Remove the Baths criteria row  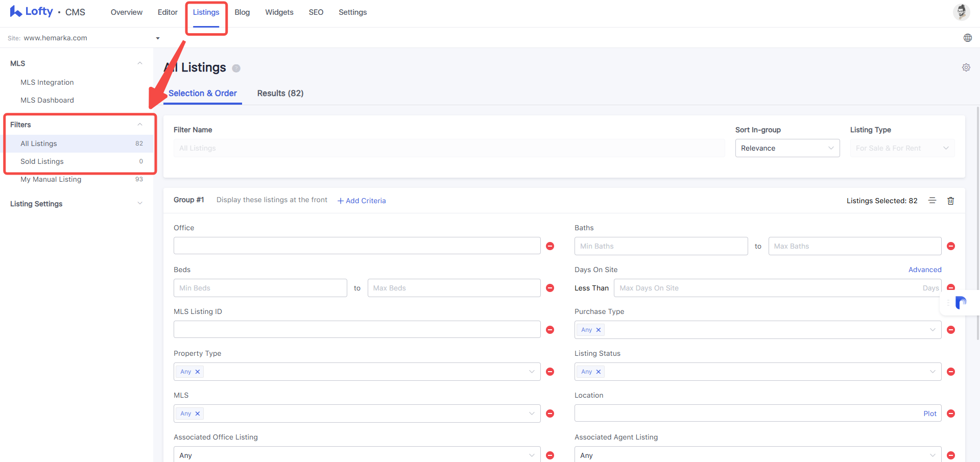(x=950, y=246)
